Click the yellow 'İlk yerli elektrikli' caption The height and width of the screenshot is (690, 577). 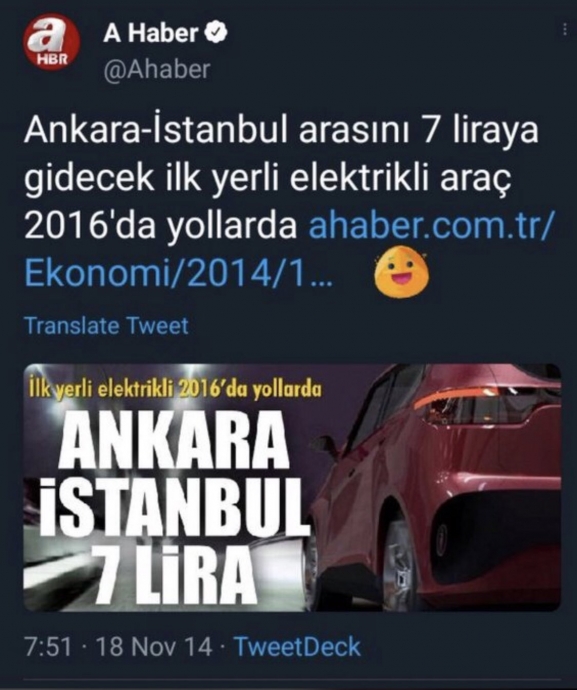click(x=175, y=389)
